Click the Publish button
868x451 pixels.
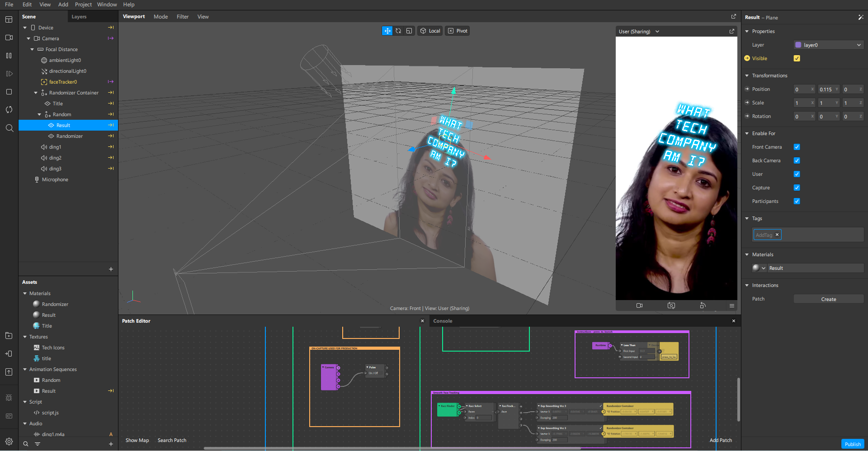852,444
